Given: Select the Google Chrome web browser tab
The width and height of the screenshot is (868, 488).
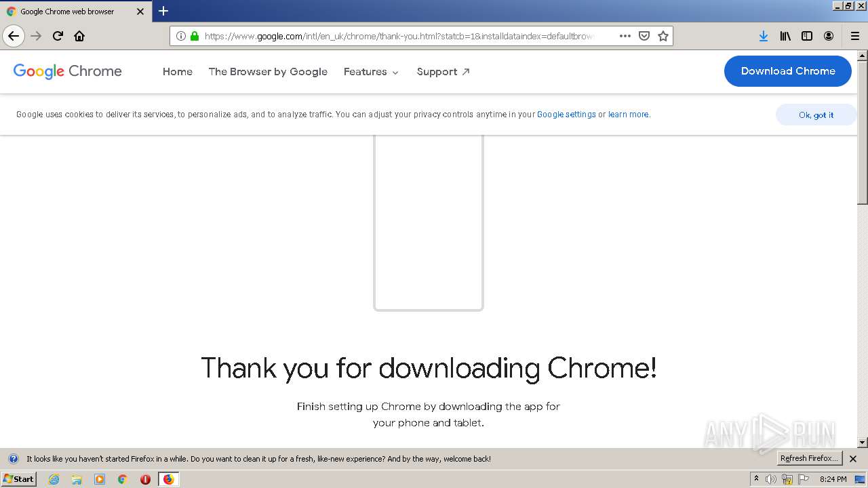Looking at the screenshot, I should click(76, 12).
